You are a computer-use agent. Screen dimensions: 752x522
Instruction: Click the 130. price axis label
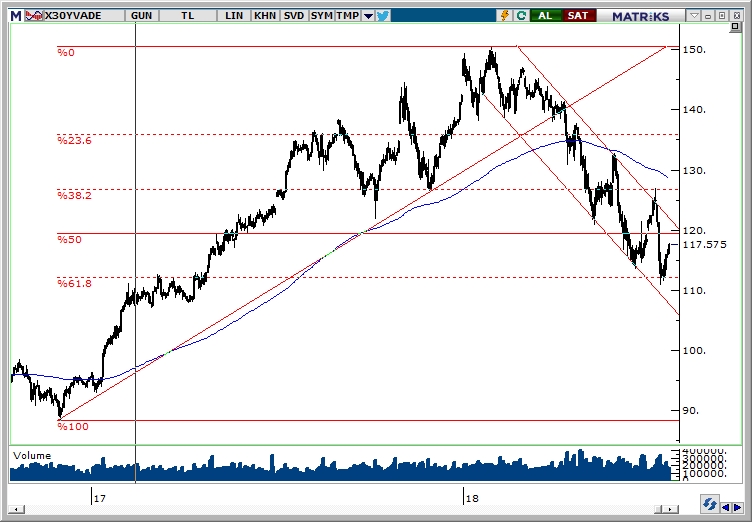click(x=694, y=170)
